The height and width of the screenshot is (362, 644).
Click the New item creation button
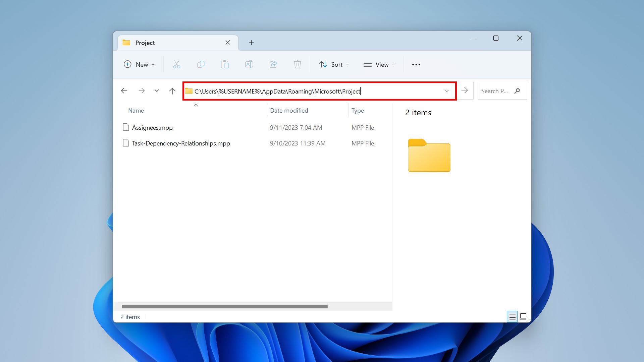(x=139, y=64)
